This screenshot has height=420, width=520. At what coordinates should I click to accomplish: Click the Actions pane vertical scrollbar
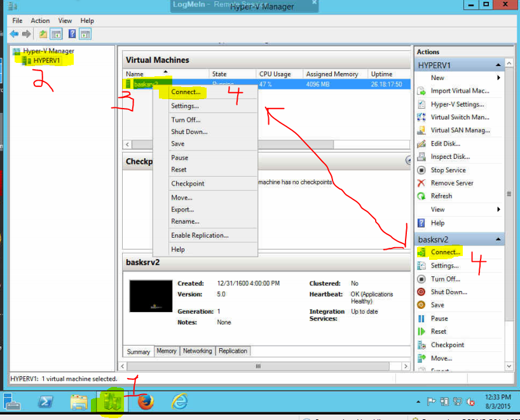click(x=509, y=194)
